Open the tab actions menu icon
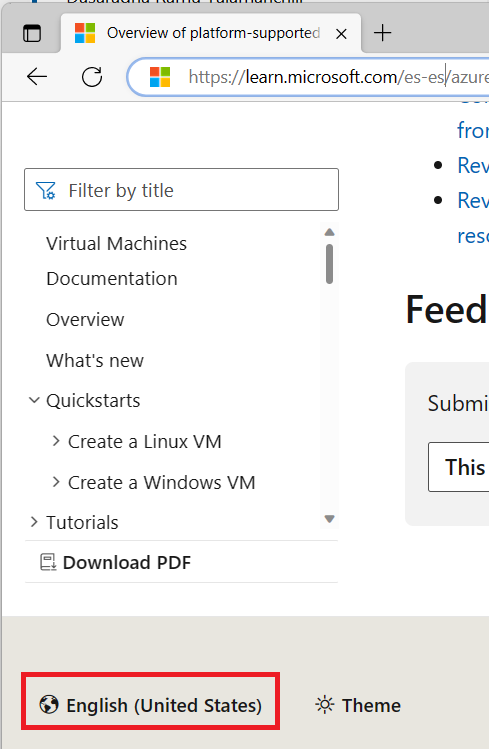 tap(32, 33)
